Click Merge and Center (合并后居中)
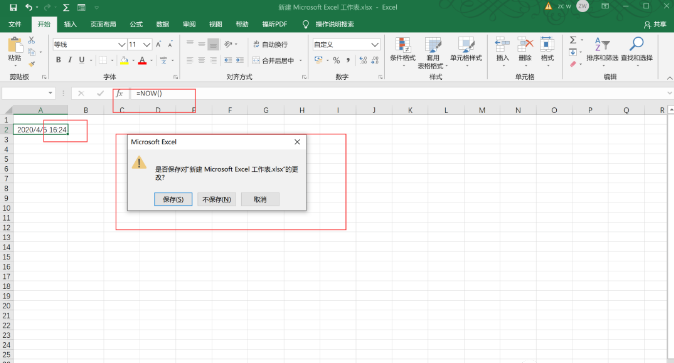The height and width of the screenshot is (363, 674). (x=273, y=61)
